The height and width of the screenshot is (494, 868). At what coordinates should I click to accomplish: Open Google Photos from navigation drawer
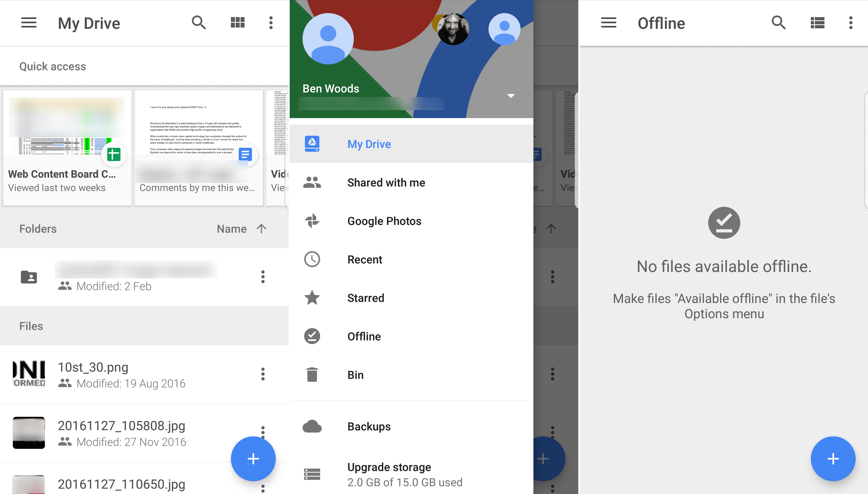[x=384, y=221]
